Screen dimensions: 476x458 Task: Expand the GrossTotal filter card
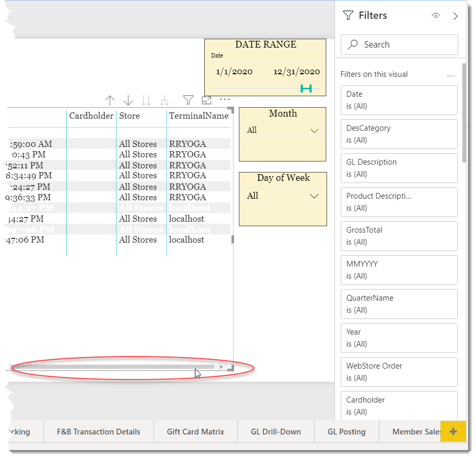coord(399,236)
